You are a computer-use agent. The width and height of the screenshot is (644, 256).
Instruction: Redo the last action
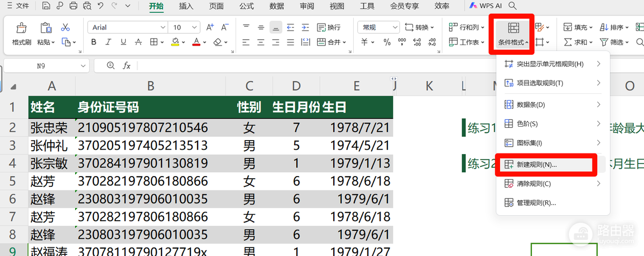coord(114,6)
